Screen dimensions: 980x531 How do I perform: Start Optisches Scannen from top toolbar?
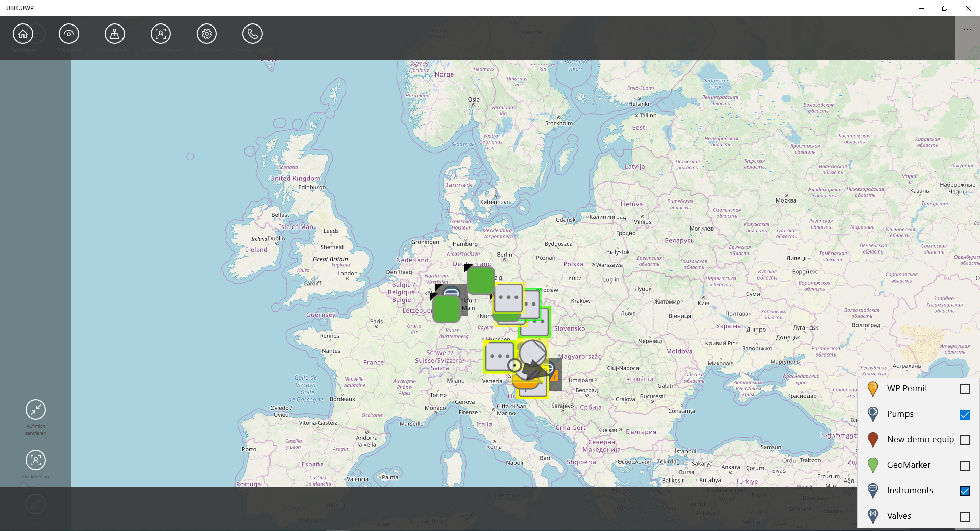(x=161, y=34)
